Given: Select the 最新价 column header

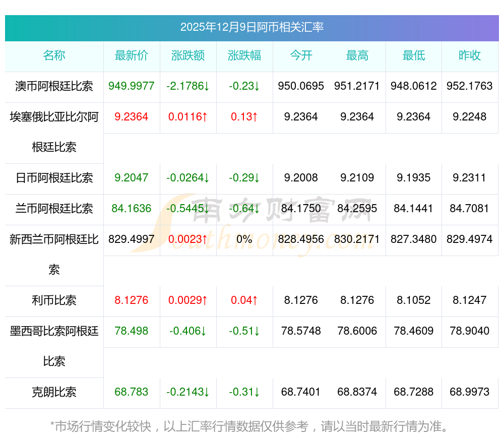Looking at the screenshot, I should [x=132, y=55].
